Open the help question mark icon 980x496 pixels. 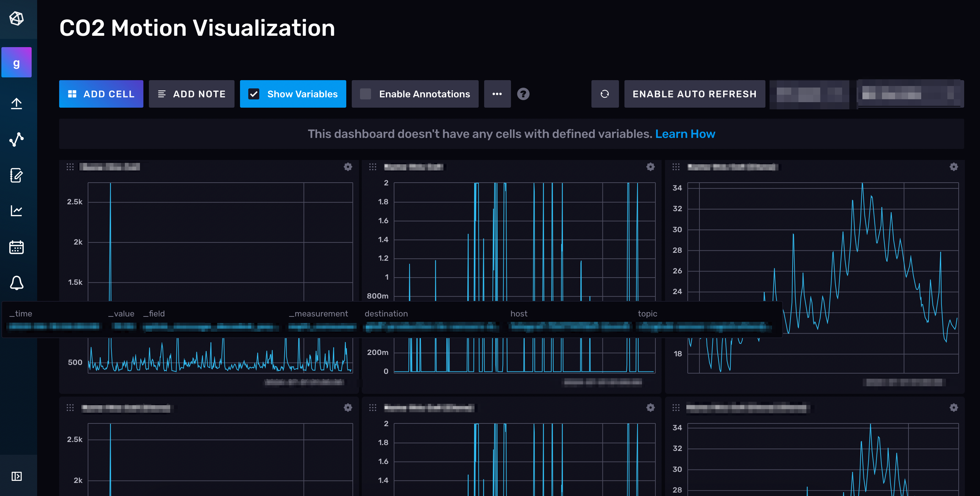523,94
